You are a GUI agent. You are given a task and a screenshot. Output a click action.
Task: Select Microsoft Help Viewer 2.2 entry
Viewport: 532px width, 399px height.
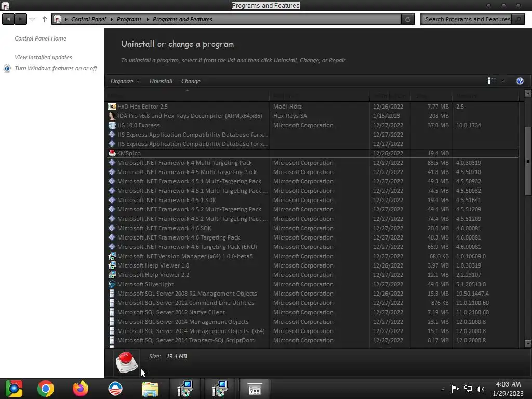coord(312,275)
